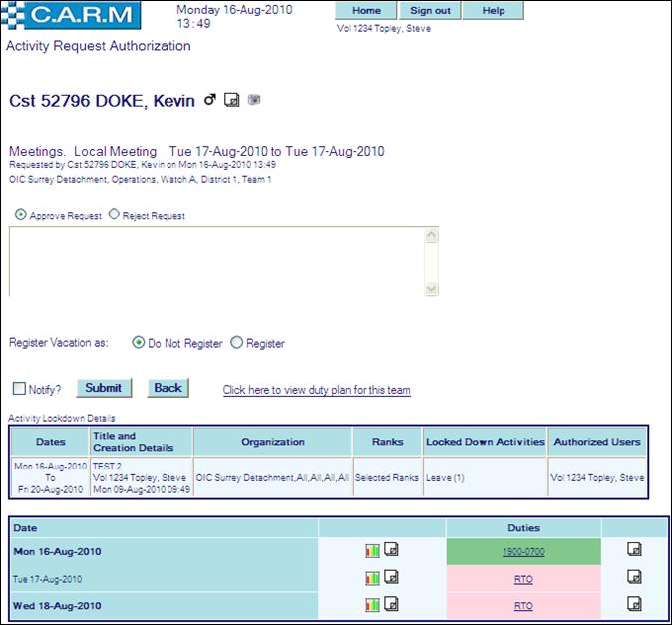
Task: Open the Help menu
Action: (493, 11)
